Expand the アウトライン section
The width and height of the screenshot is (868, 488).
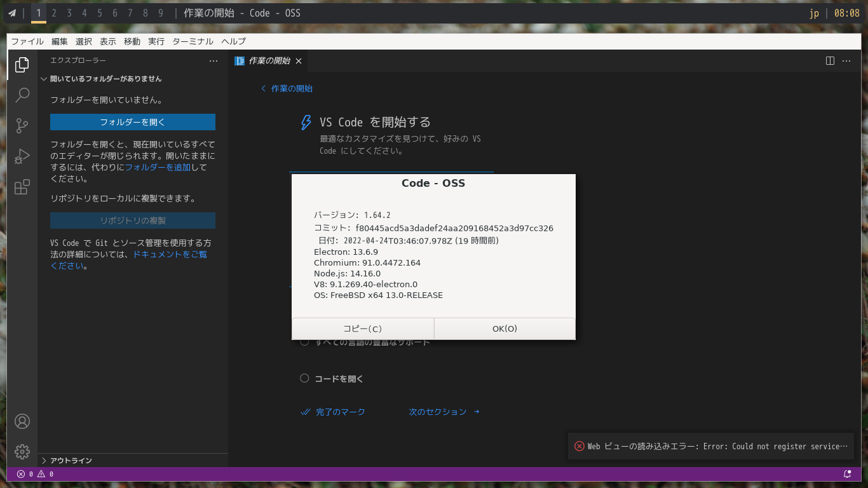tap(132, 460)
